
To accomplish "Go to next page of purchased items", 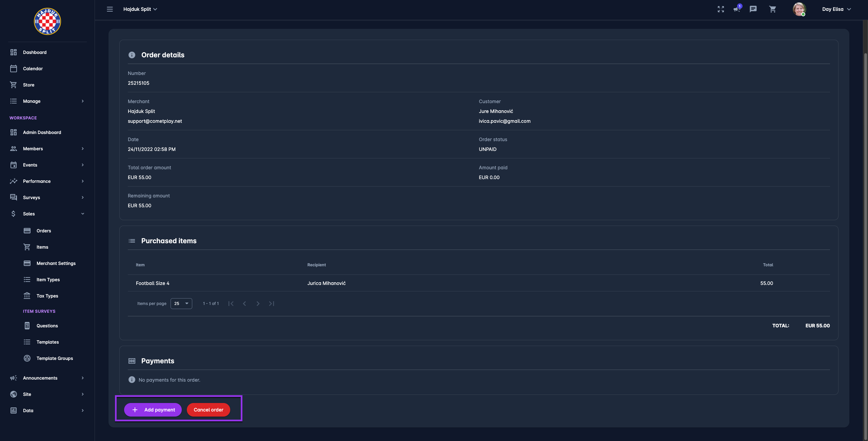I will [258, 304].
